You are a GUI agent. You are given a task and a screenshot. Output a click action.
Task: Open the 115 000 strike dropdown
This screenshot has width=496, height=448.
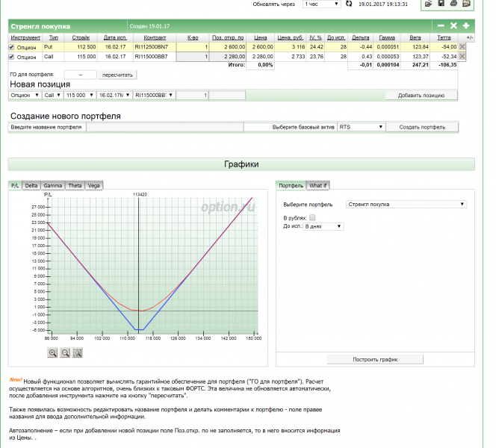pyautogui.click(x=80, y=95)
